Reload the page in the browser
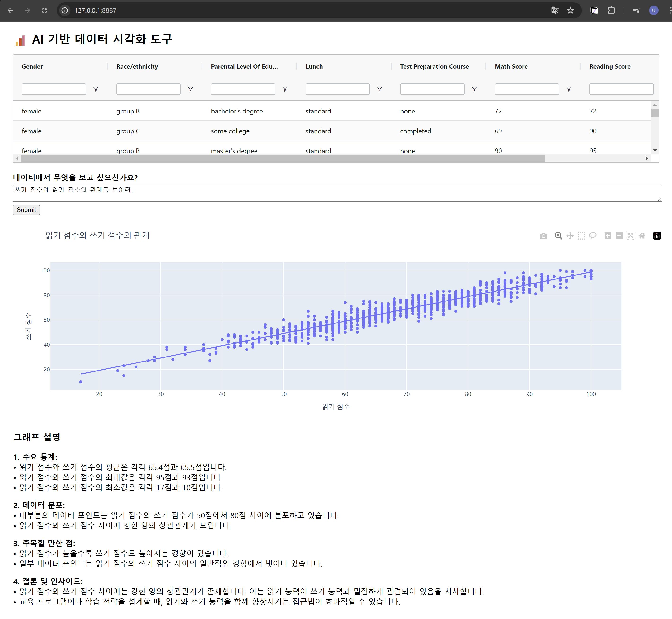This screenshot has height=619, width=672. pyautogui.click(x=44, y=10)
